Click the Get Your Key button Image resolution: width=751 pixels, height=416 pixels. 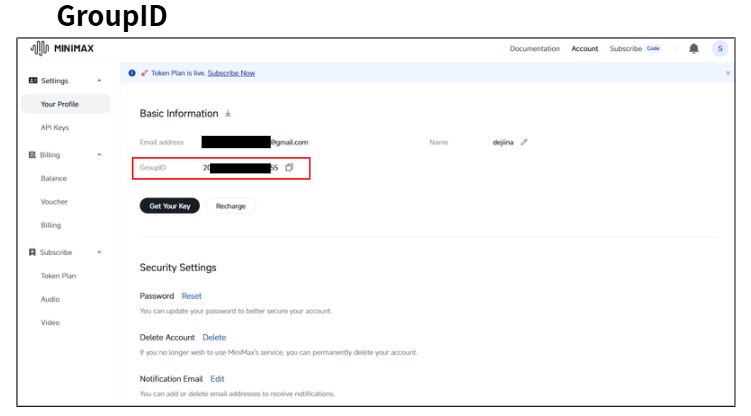click(170, 206)
